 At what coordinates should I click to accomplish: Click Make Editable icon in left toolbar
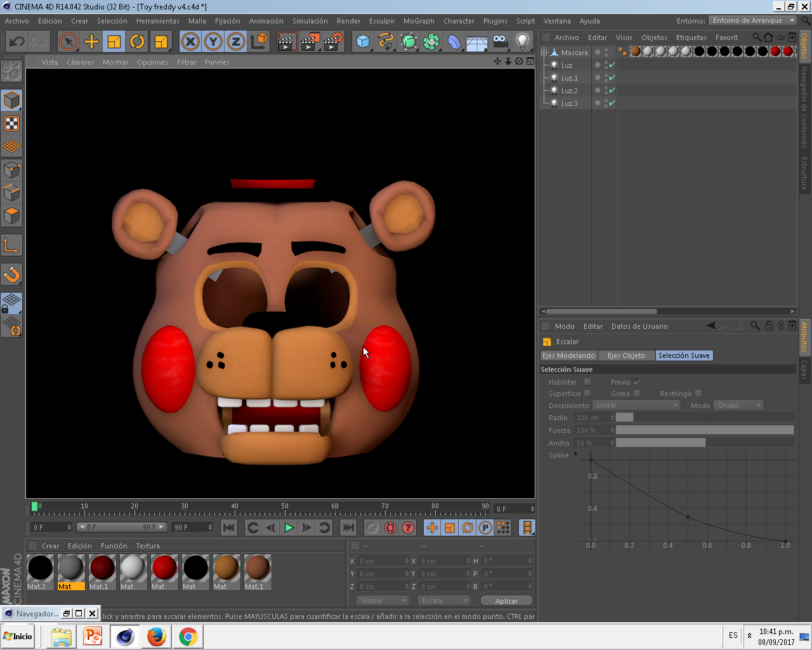(11, 71)
